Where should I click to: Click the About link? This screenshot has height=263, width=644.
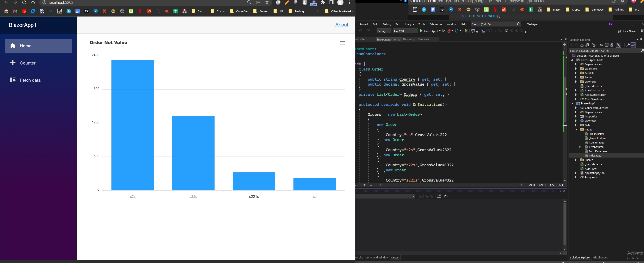pyautogui.click(x=341, y=25)
